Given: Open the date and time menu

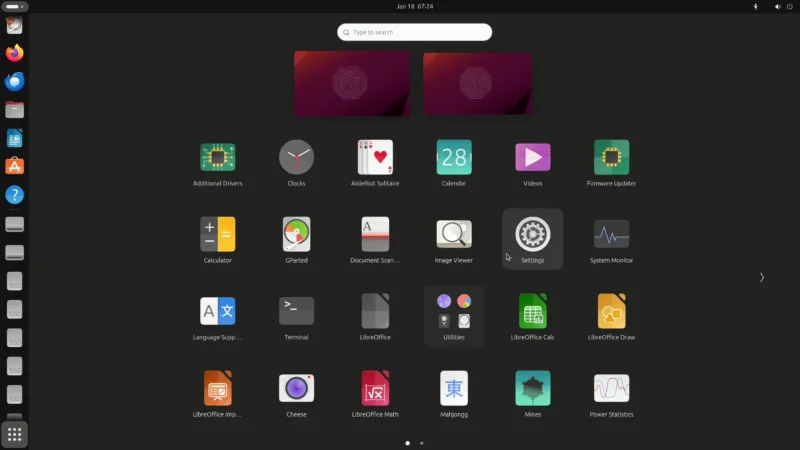Looking at the screenshot, I should point(414,6).
